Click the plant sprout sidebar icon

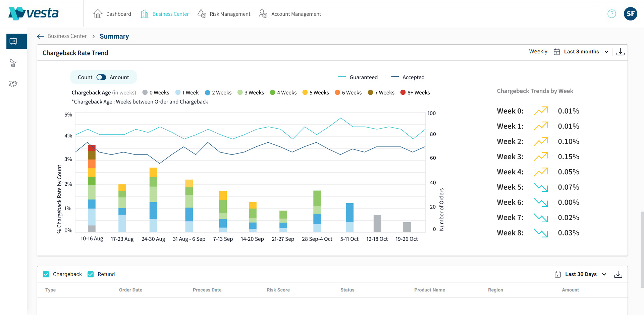tap(13, 63)
